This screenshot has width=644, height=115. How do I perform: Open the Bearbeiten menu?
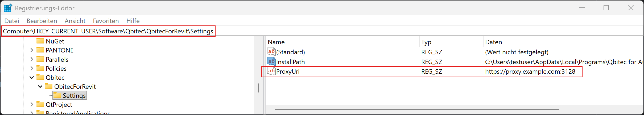tap(42, 21)
